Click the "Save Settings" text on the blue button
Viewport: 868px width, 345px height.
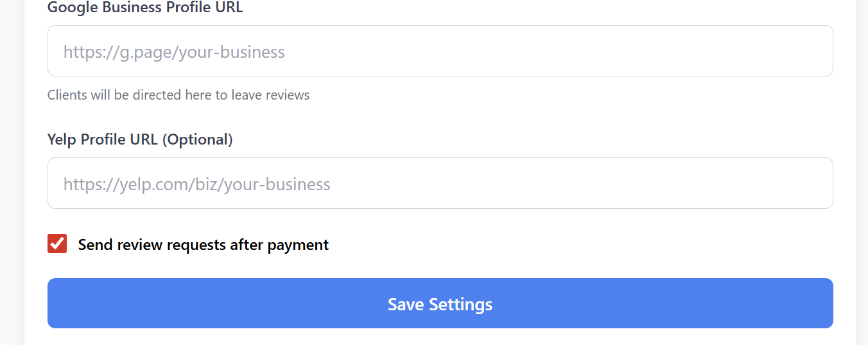tap(440, 304)
